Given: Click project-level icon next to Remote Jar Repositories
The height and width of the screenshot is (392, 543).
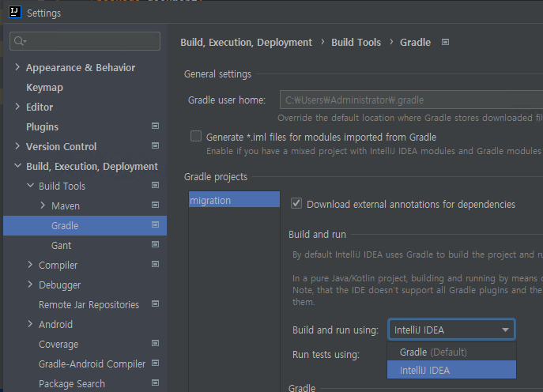Looking at the screenshot, I should 155,303.
